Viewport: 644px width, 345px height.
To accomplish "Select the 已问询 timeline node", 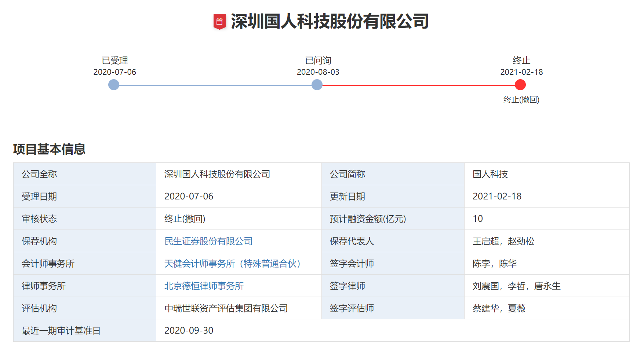I will 316,85.
